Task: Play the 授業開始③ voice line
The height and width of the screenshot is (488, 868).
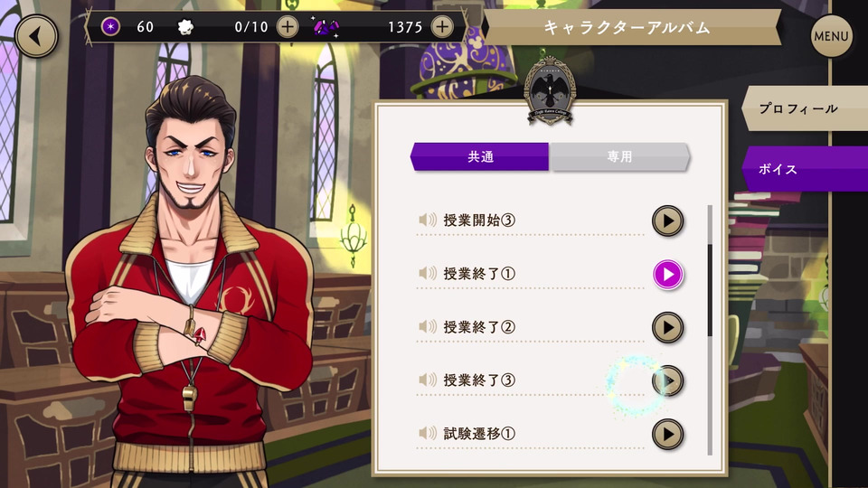Action: [x=667, y=221]
